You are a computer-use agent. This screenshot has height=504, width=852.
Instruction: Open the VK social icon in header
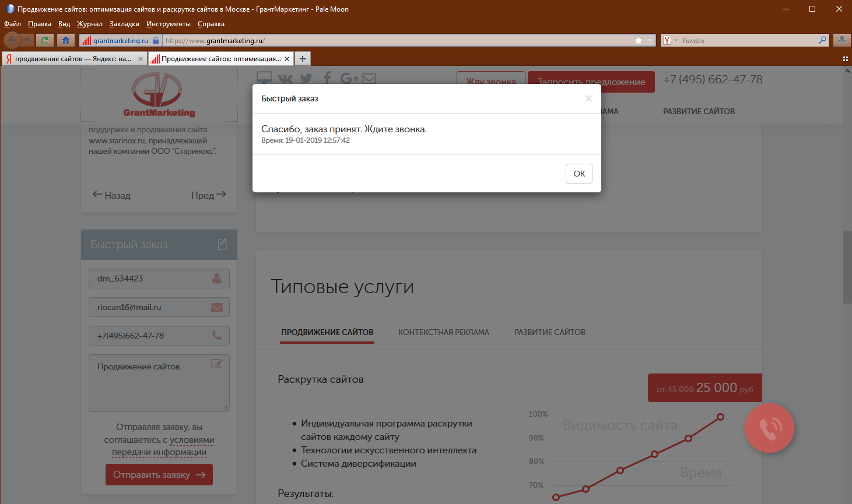pos(286,78)
